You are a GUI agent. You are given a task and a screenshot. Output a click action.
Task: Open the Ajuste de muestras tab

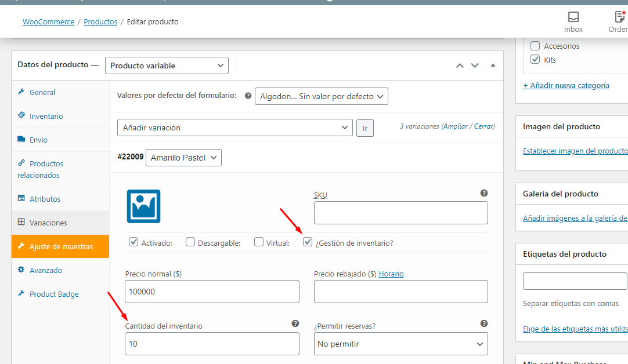coord(61,246)
